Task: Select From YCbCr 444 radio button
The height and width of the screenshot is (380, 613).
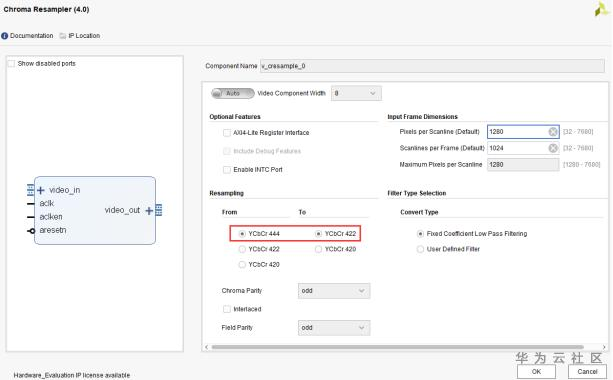Action: point(242,234)
